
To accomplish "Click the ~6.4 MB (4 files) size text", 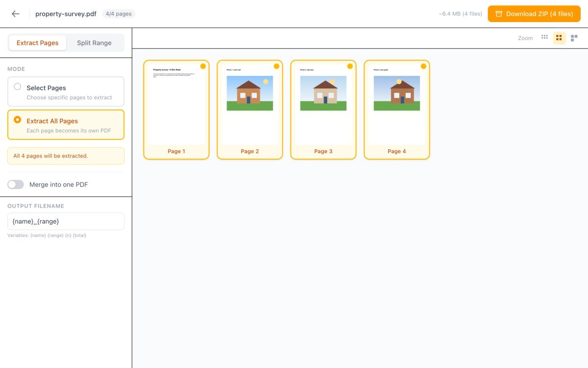I will 460,14.
